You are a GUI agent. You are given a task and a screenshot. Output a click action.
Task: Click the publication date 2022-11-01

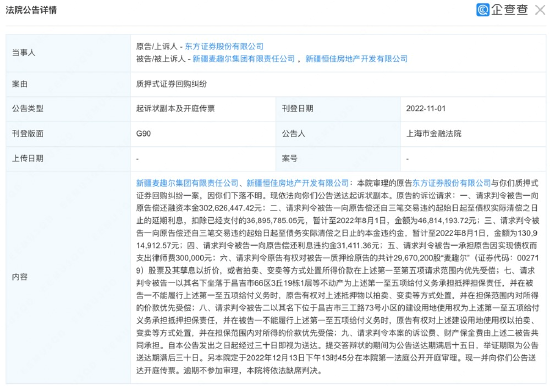click(x=426, y=108)
